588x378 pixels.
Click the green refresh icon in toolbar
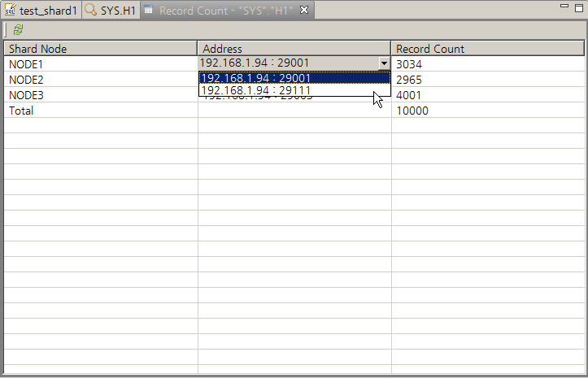pos(18,29)
